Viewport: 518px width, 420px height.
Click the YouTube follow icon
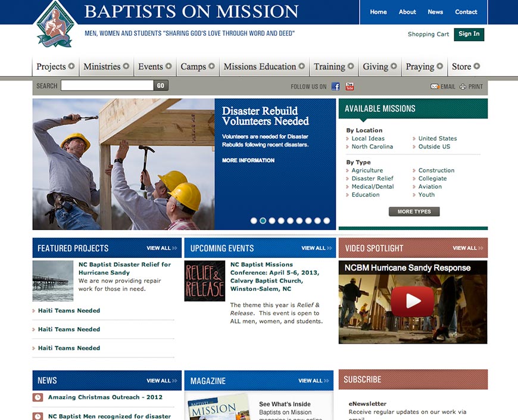pos(350,86)
